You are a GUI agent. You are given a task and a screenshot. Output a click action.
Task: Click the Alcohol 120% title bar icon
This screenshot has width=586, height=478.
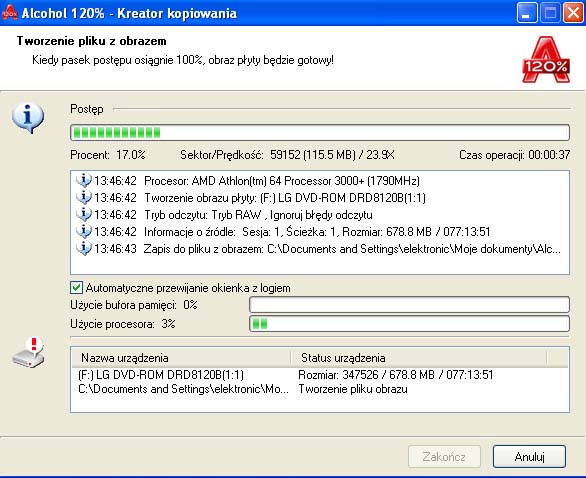coord(9,13)
